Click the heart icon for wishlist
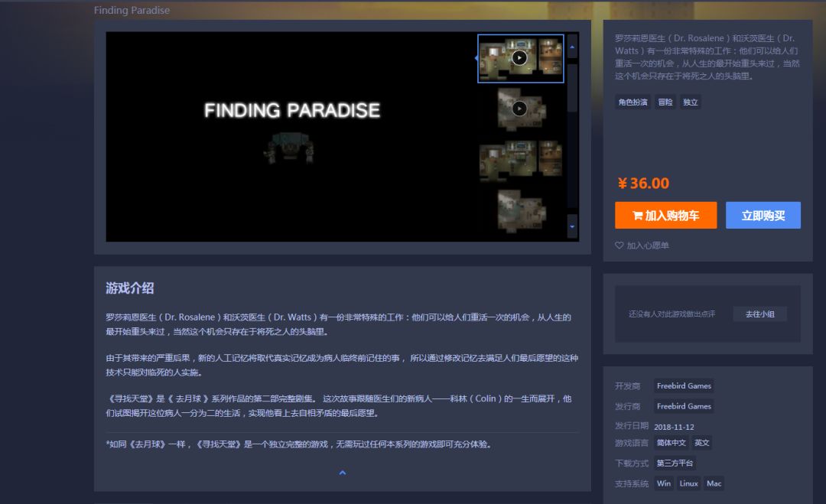Image resolution: width=826 pixels, height=504 pixels. [x=619, y=245]
